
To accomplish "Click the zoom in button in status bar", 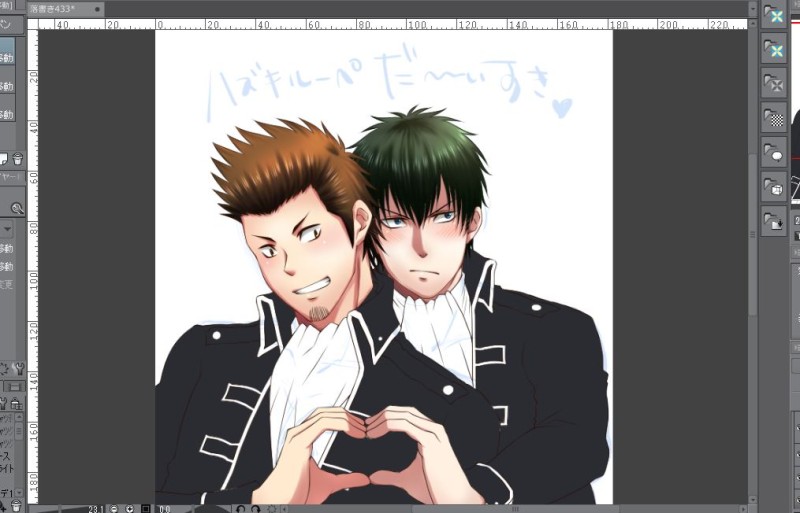I will [x=130, y=509].
